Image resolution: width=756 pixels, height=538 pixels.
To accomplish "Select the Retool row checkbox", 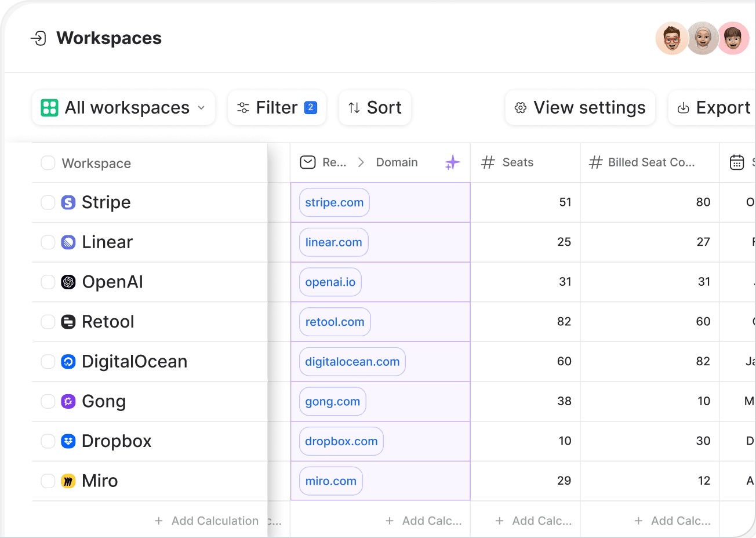I will coord(48,322).
